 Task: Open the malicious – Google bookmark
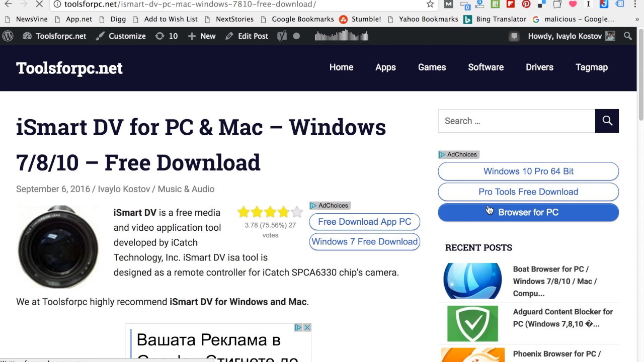[573, 19]
